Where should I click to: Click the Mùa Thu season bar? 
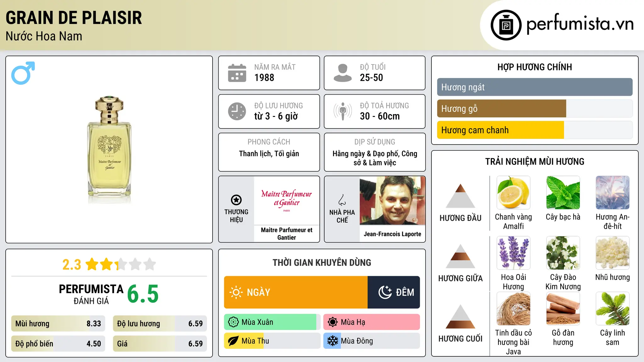[272, 341]
